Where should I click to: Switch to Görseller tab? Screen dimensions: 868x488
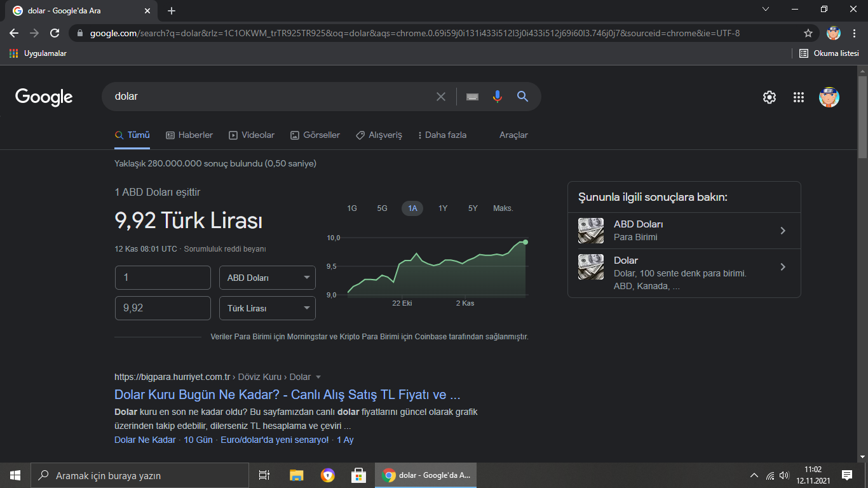[x=315, y=135]
